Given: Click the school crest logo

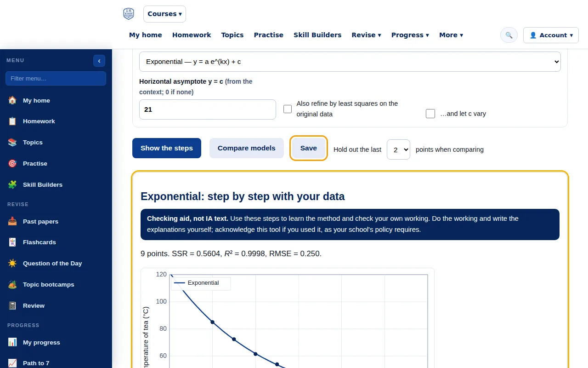Looking at the screenshot, I should pos(129,14).
